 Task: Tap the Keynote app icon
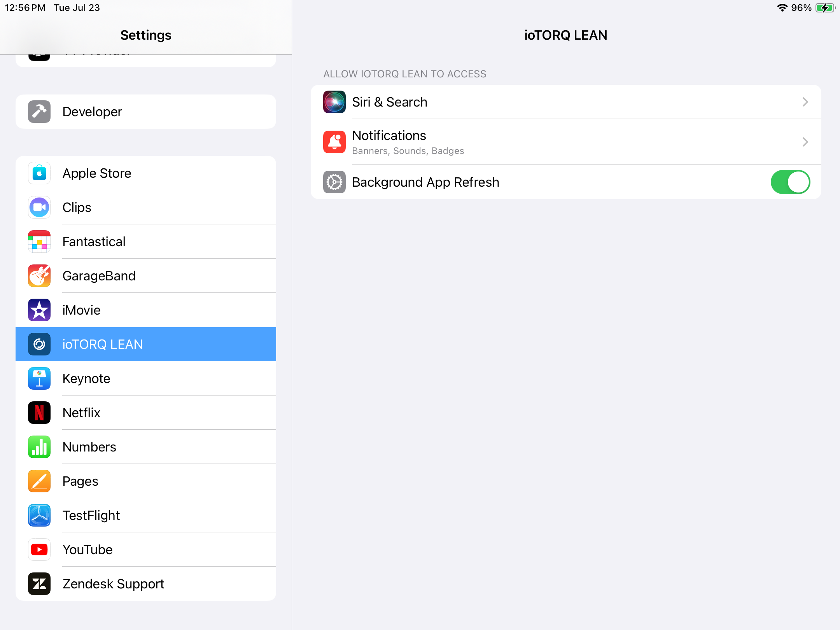coord(39,378)
